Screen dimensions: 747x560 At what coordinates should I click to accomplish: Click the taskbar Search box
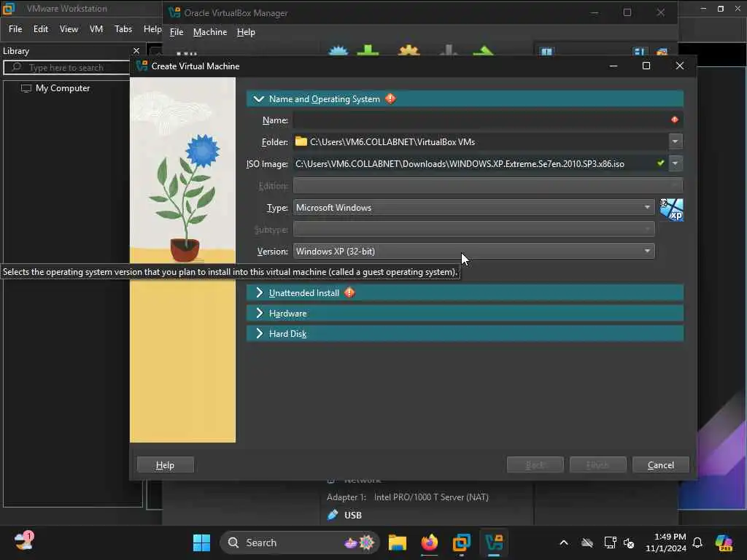click(299, 542)
